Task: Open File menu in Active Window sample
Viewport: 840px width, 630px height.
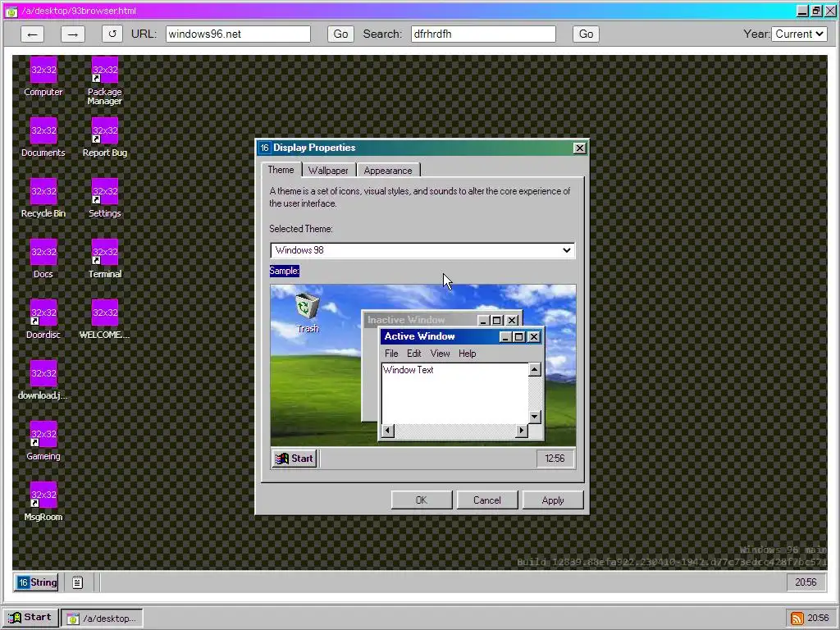Action: 391,354
